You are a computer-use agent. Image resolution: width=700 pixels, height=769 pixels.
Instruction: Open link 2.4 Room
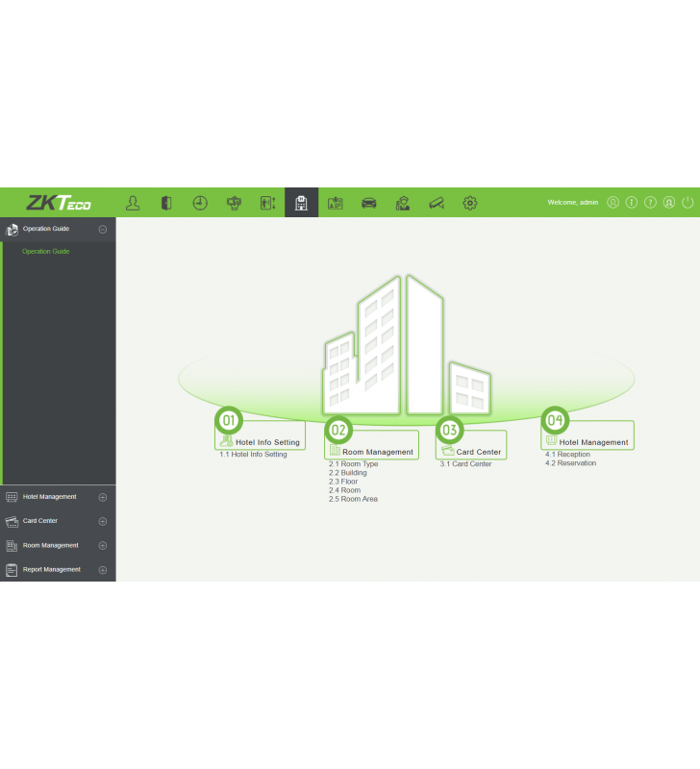(x=344, y=490)
